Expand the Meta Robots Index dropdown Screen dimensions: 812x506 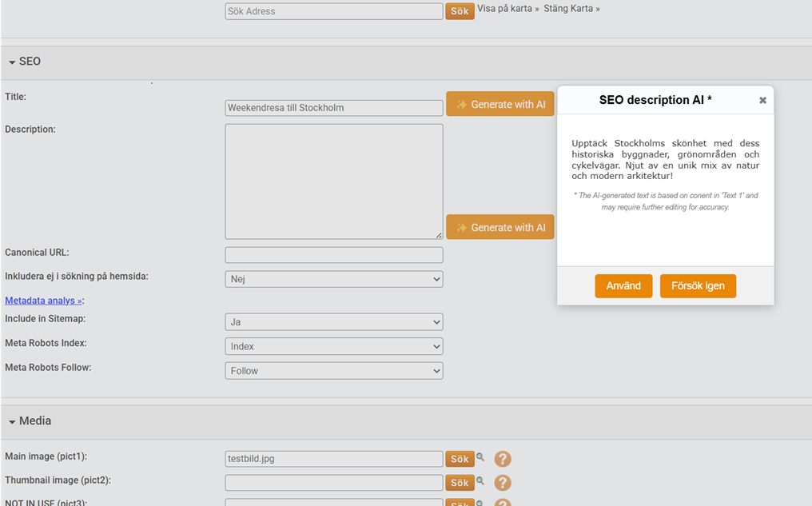333,346
